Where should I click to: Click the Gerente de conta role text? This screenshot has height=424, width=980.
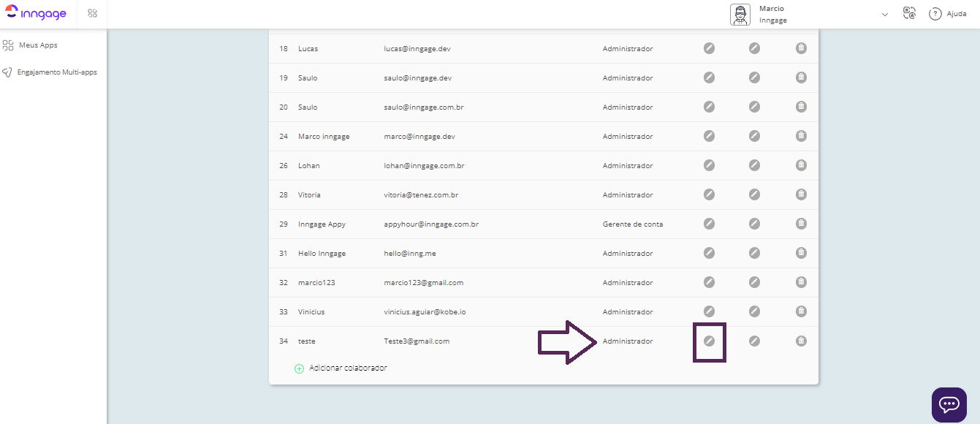(x=632, y=224)
